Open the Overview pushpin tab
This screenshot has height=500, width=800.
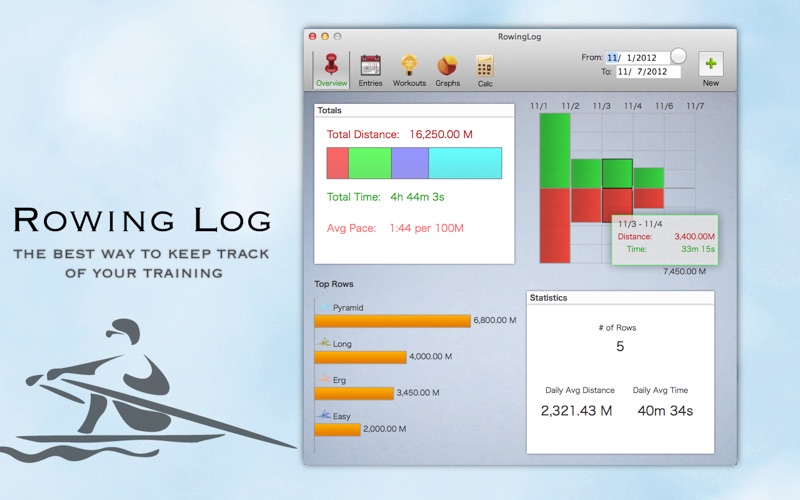(331, 70)
